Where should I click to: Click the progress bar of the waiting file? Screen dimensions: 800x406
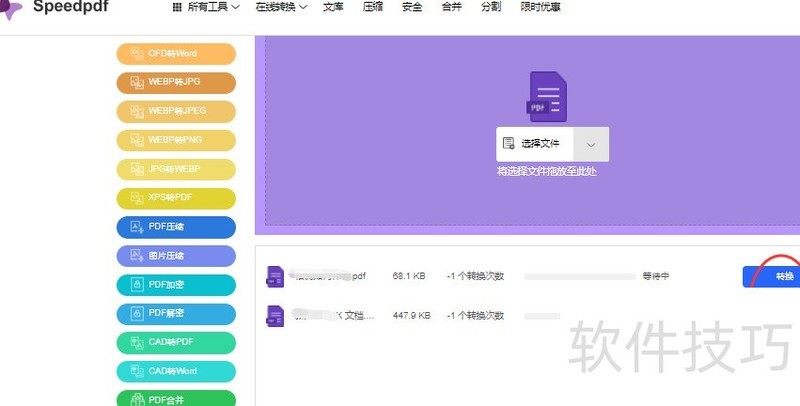[x=580, y=276]
